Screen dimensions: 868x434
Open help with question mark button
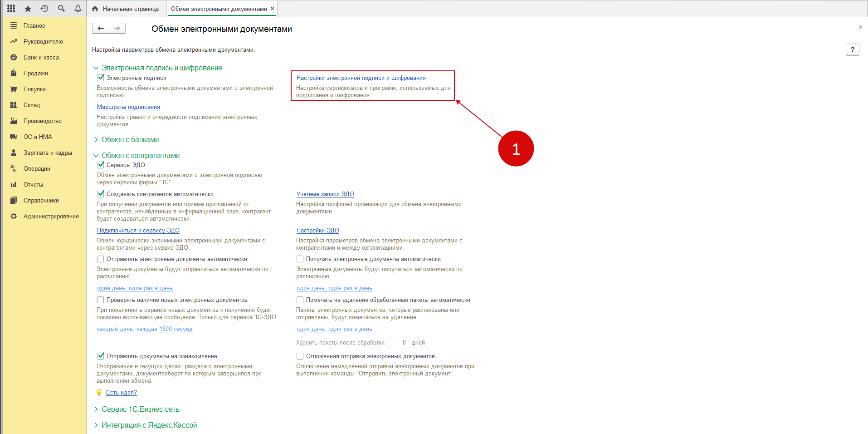click(853, 50)
